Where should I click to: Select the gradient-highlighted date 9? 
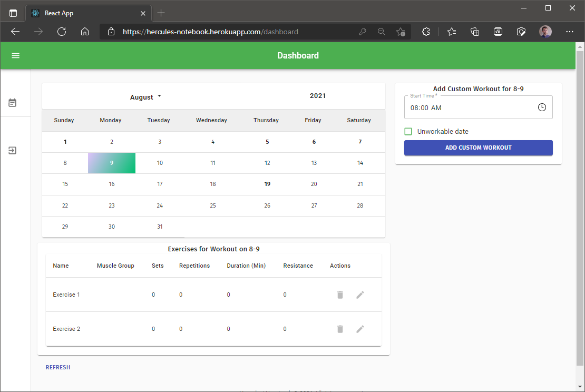tap(111, 163)
